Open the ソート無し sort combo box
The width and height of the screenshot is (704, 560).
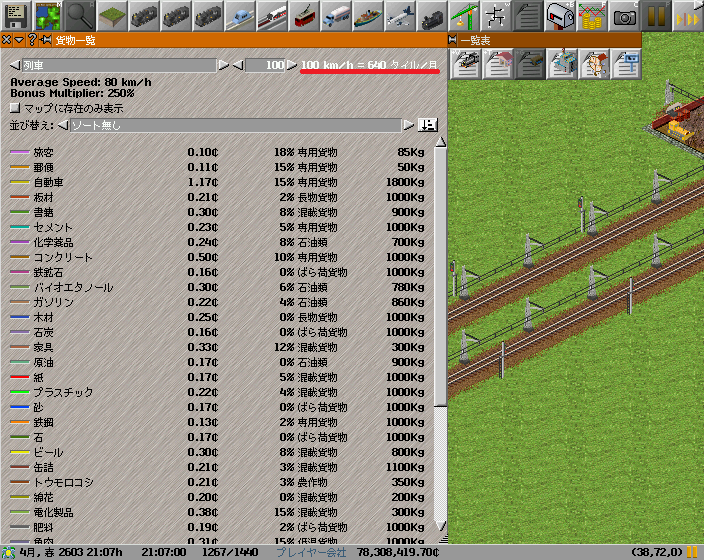pos(236,125)
